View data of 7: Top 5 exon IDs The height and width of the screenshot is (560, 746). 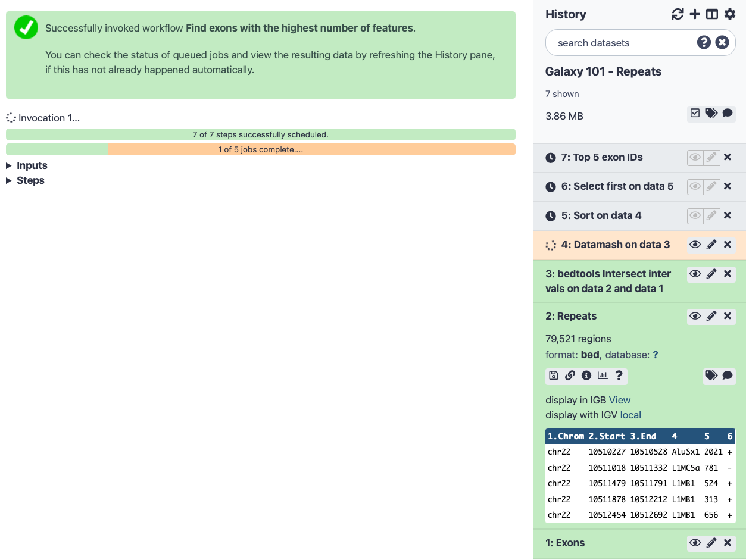[x=695, y=157]
